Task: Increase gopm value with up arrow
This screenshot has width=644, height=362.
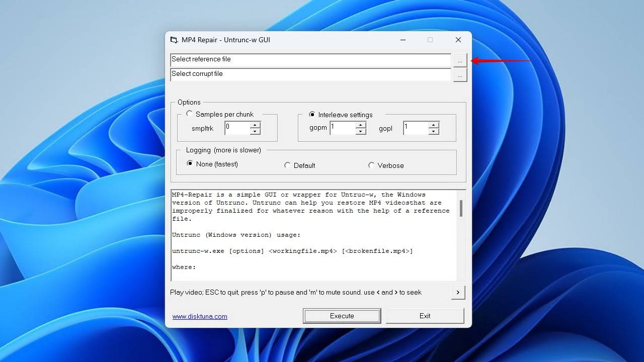Action: coord(360,125)
